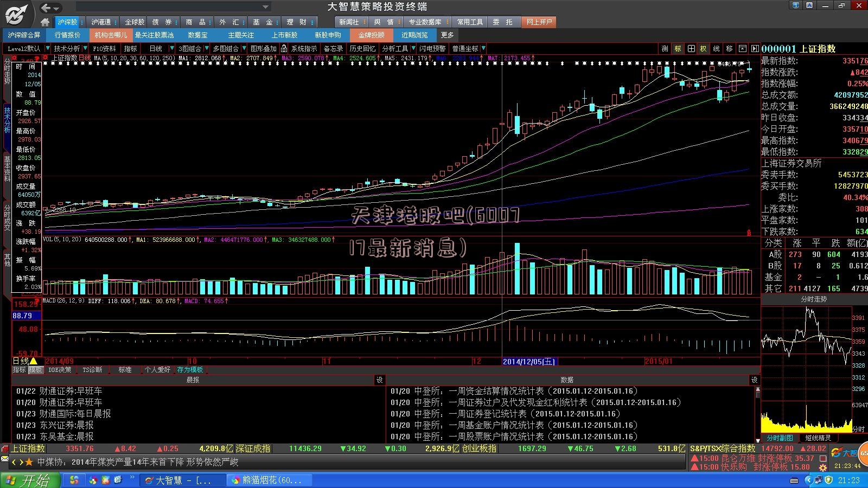
Task: Switch to 短线精灵 tab
Action: tap(818, 438)
